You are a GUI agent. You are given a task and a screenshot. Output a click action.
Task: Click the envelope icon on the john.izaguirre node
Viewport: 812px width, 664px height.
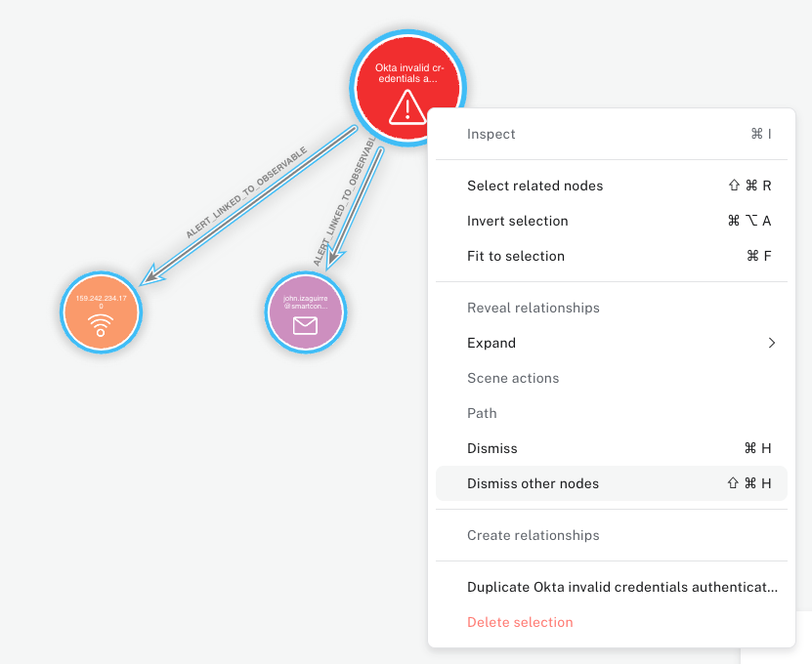[x=305, y=325]
